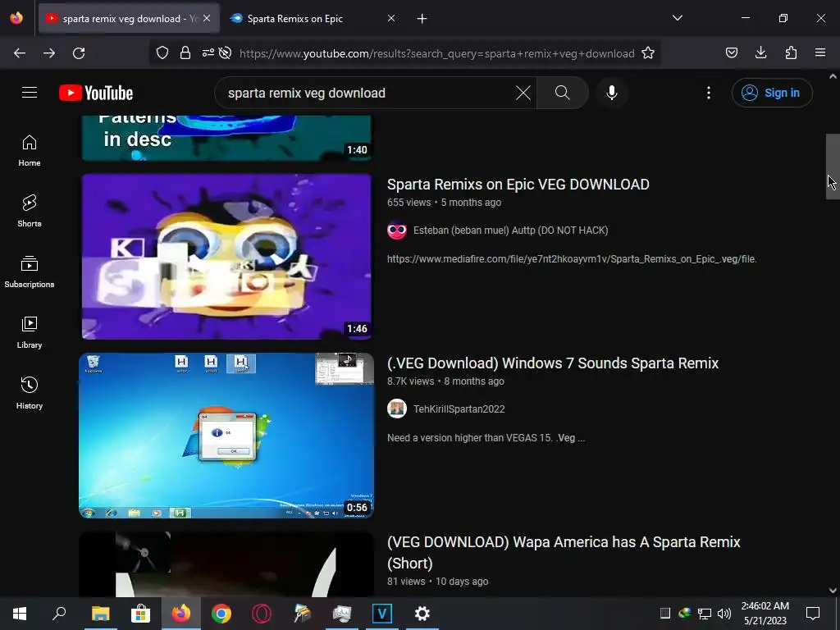840x630 pixels.
Task: Open the Windows 7 desktop video thumbnail
Action: (226, 436)
